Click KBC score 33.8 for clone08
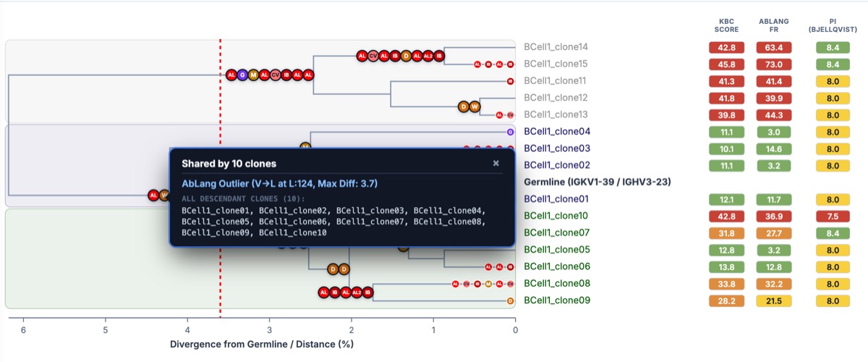Screen dimensions: 868x362 pyautogui.click(x=727, y=283)
